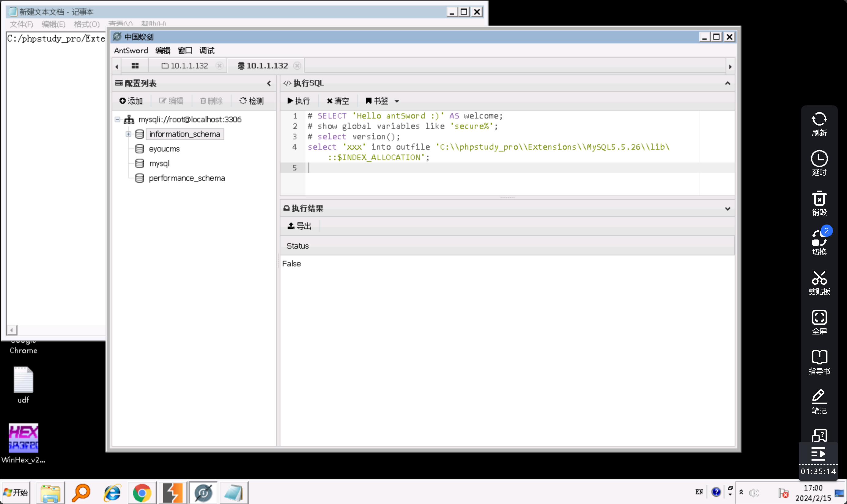
Task: Switch to the file manager 10.1.1.132 tab
Action: click(185, 66)
